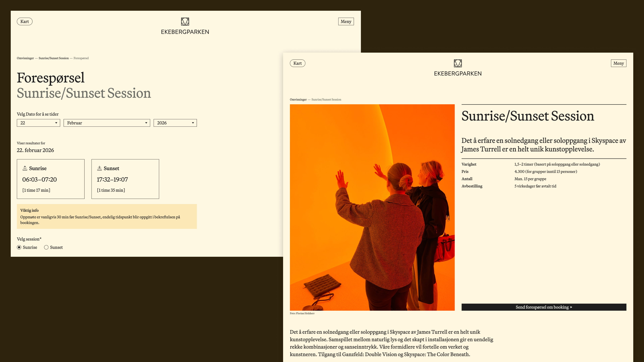
Task: Click 5 virkedager før avtalt tid
Action: click(x=535, y=186)
